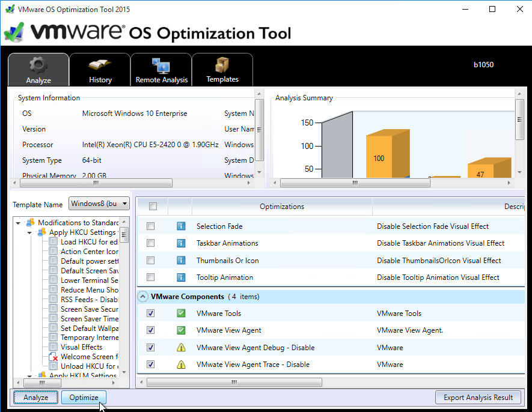Click the Load HKCU for edit item icon
Viewport: 532px width, 412px height.
click(x=53, y=242)
